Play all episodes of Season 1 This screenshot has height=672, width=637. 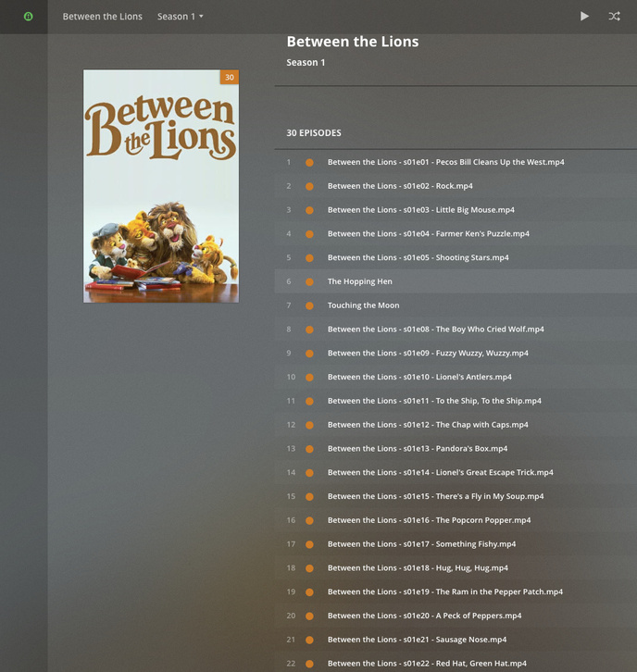(x=584, y=17)
